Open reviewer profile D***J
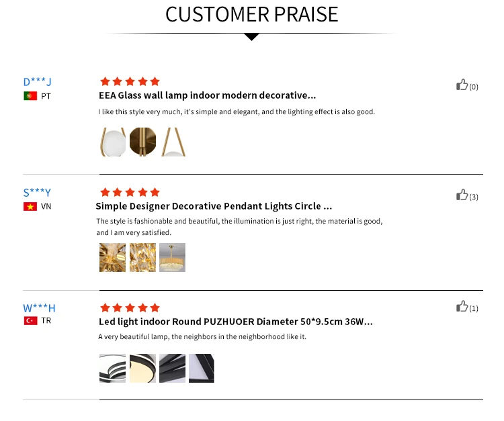504x421 pixels. click(37, 82)
